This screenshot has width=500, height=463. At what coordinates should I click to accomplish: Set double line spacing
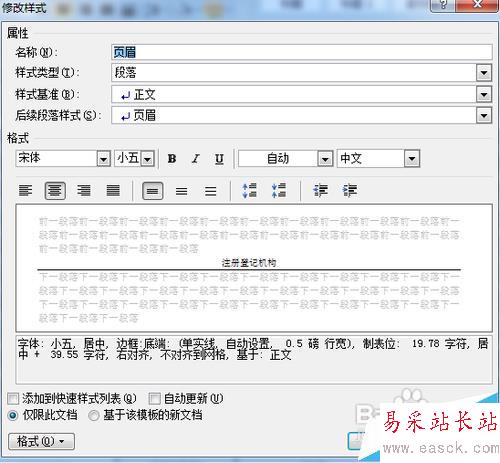click(211, 191)
